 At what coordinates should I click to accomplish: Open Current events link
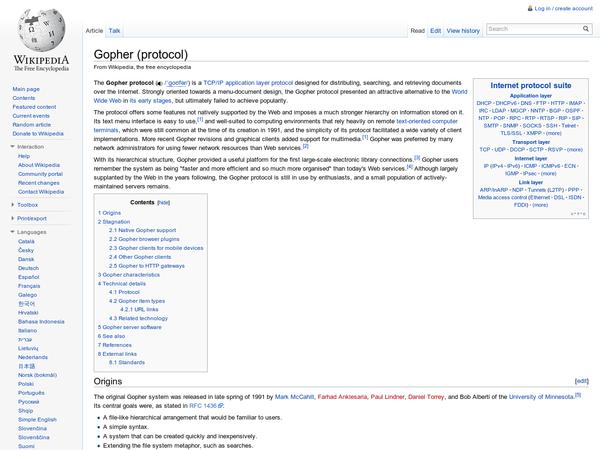[31, 116]
